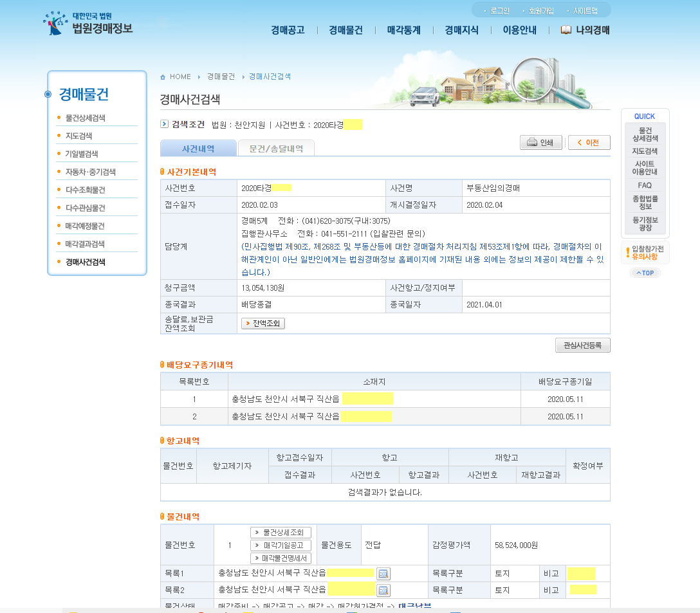Open the map icon for 목록2 address
The width and height of the screenshot is (700, 613).
point(383,590)
